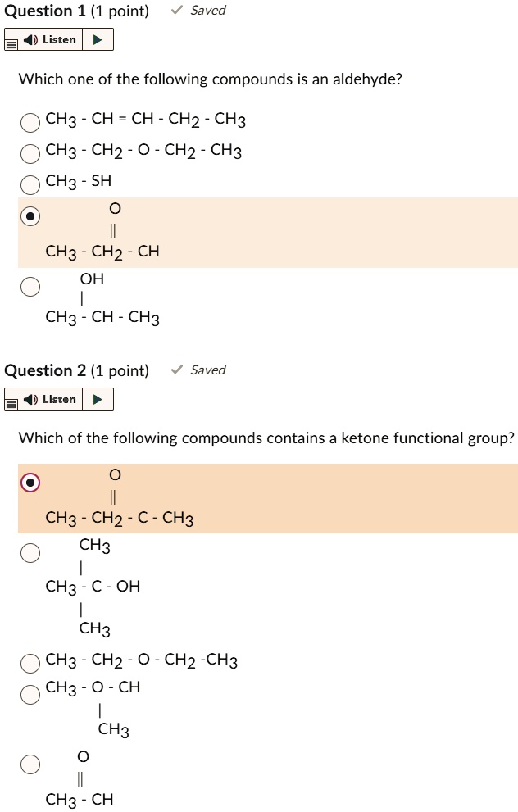Click the speaker icon in Question 2's Listen button

point(33,398)
